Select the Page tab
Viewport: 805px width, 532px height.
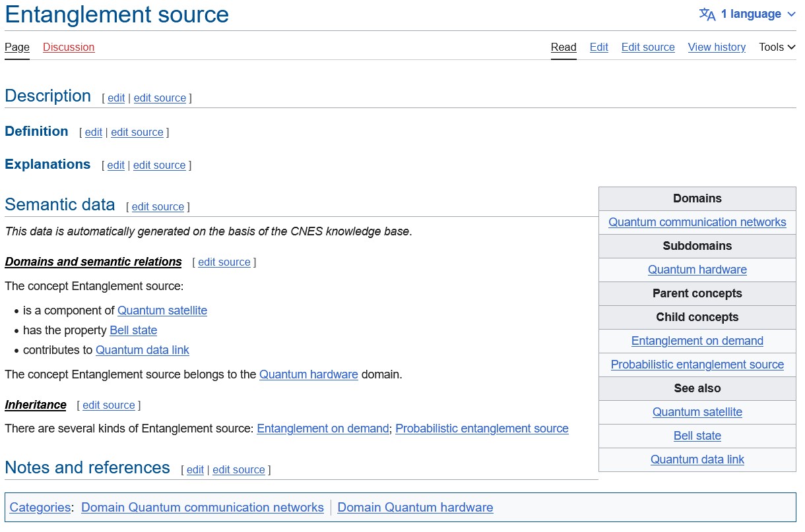[17, 47]
